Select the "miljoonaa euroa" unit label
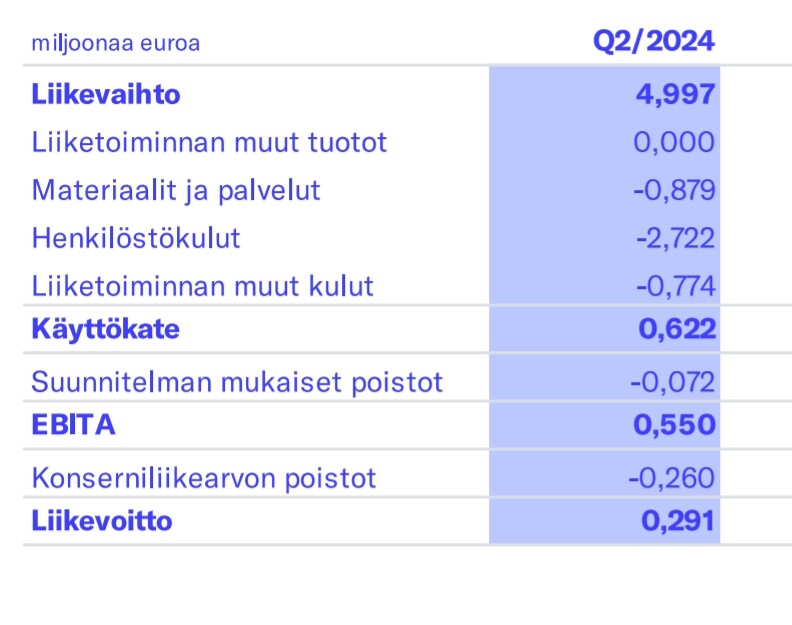Screen dimensions: 792x625 pos(115,43)
